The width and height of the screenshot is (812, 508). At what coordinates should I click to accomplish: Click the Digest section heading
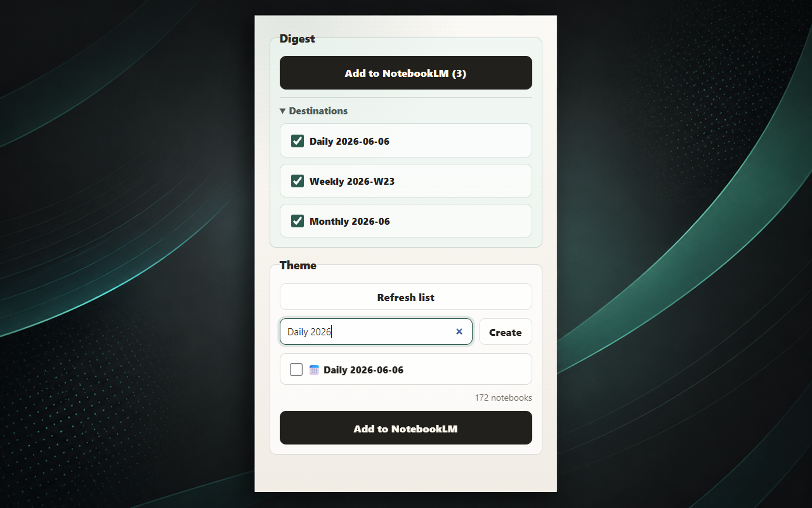pos(298,39)
